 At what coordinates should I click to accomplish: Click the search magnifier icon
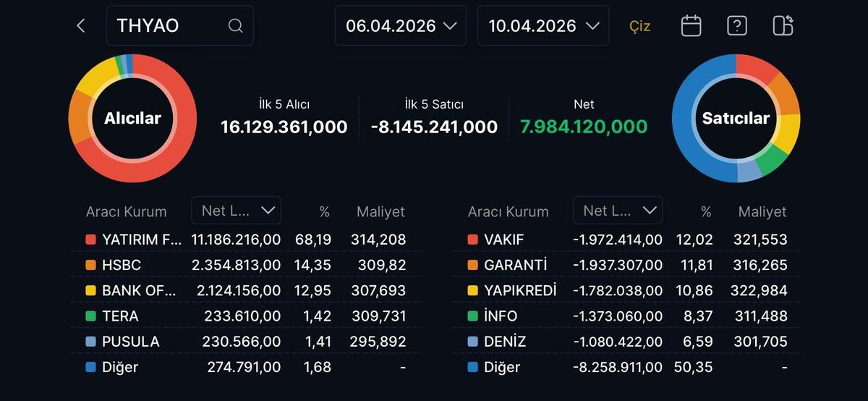tap(235, 26)
